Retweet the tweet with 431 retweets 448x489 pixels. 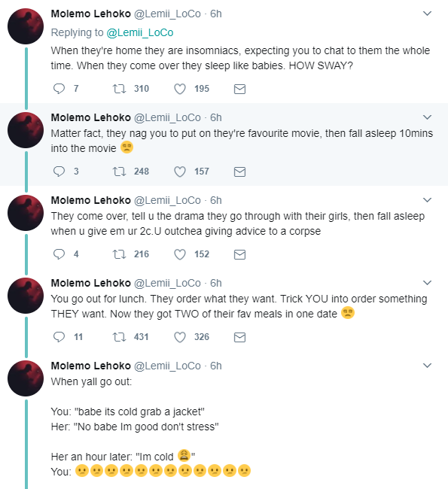tap(119, 337)
